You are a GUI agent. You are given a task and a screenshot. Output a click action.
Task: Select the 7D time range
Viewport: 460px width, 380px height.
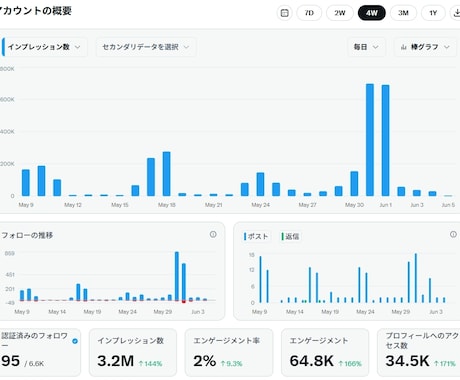point(309,13)
